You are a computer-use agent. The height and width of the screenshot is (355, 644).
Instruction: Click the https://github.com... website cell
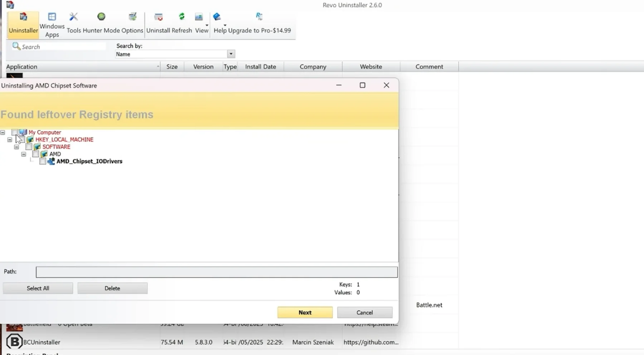[371, 342]
